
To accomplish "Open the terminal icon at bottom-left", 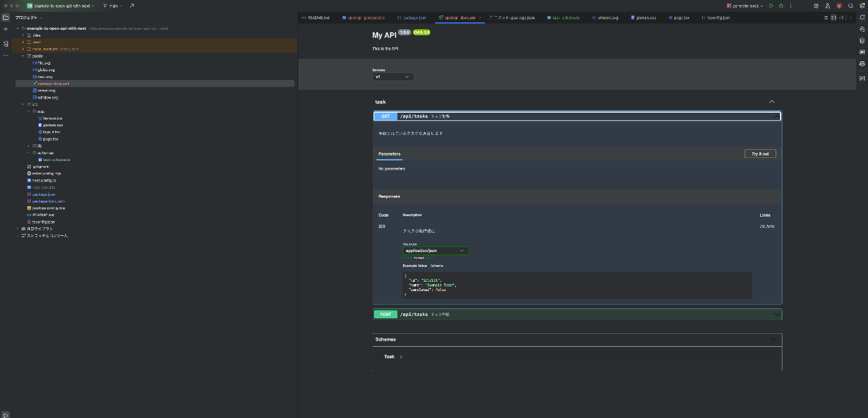I will (x=6, y=414).
